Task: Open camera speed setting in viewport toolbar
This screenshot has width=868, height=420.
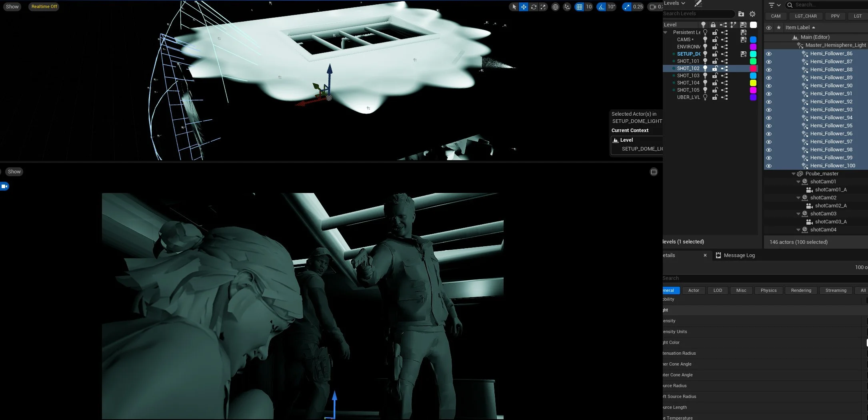Action: [656, 7]
